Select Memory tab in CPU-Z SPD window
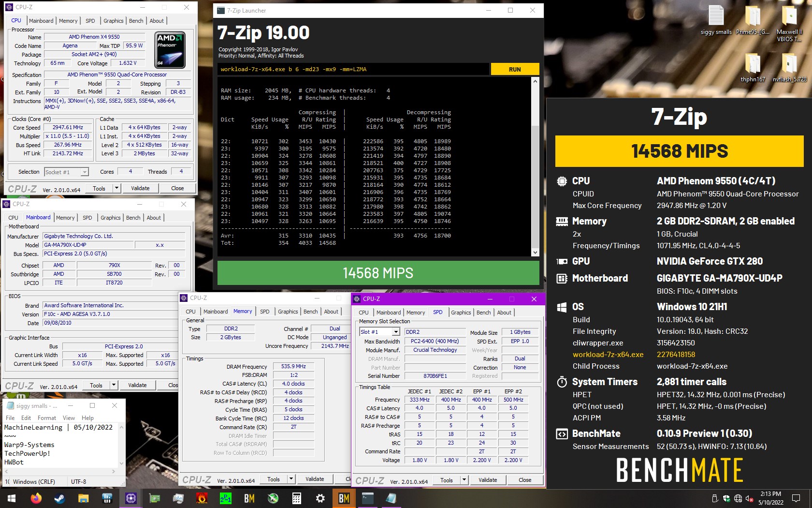 tap(416, 313)
